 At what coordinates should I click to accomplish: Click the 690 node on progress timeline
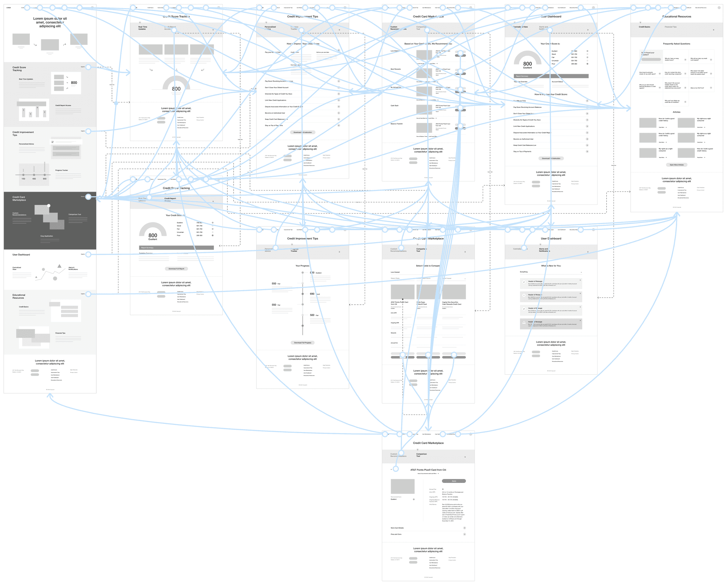coord(303,294)
